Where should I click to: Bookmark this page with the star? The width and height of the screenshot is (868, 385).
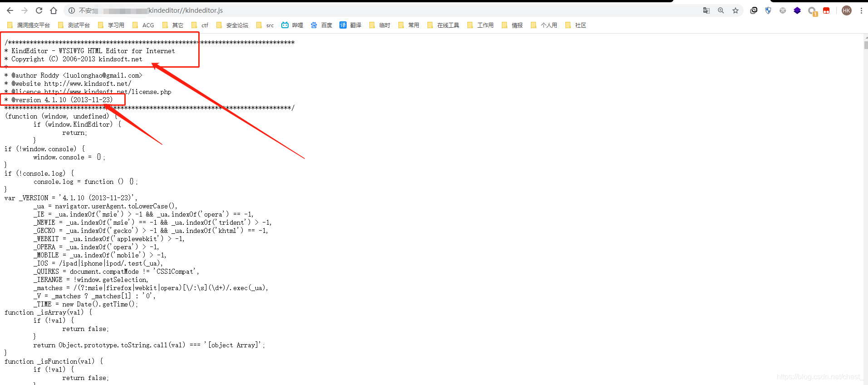pyautogui.click(x=736, y=10)
